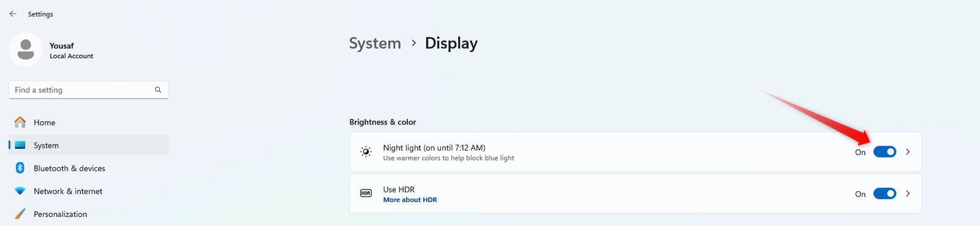This screenshot has height=226, width=980.
Task: Click the Home house icon
Action: pyautogui.click(x=20, y=122)
